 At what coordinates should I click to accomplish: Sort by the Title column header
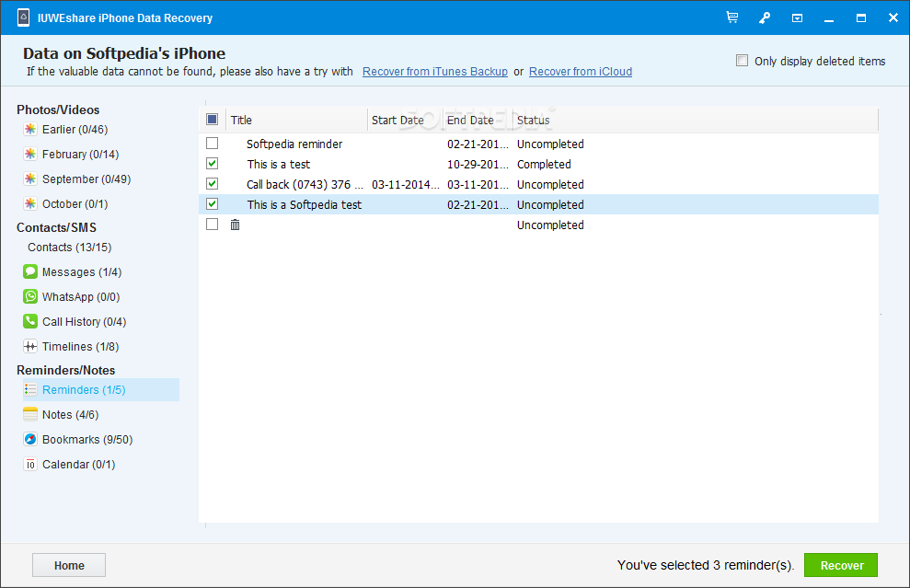point(296,121)
